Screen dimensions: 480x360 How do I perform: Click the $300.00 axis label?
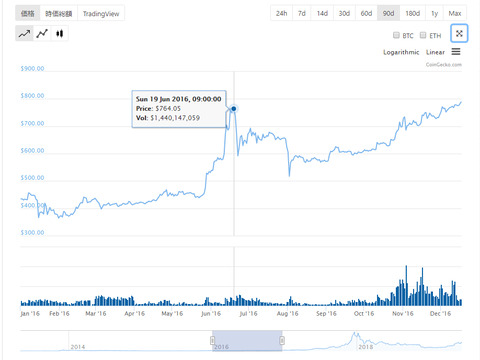(x=32, y=232)
